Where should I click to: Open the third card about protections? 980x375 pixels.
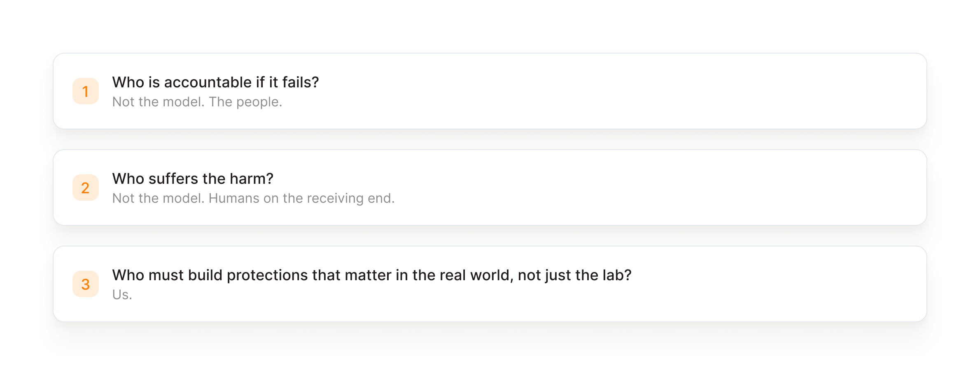point(490,284)
